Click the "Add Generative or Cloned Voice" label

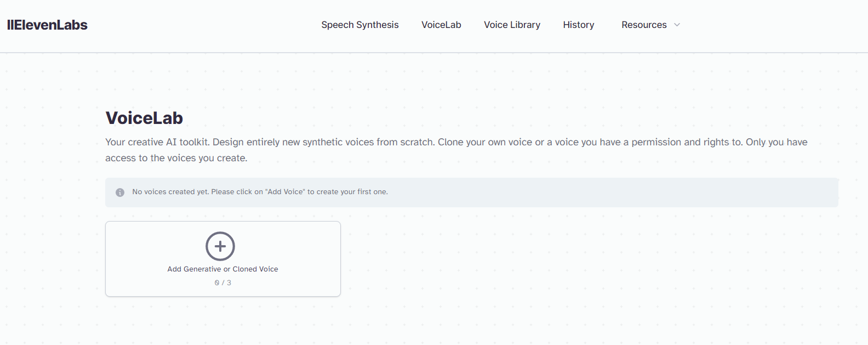pos(222,269)
